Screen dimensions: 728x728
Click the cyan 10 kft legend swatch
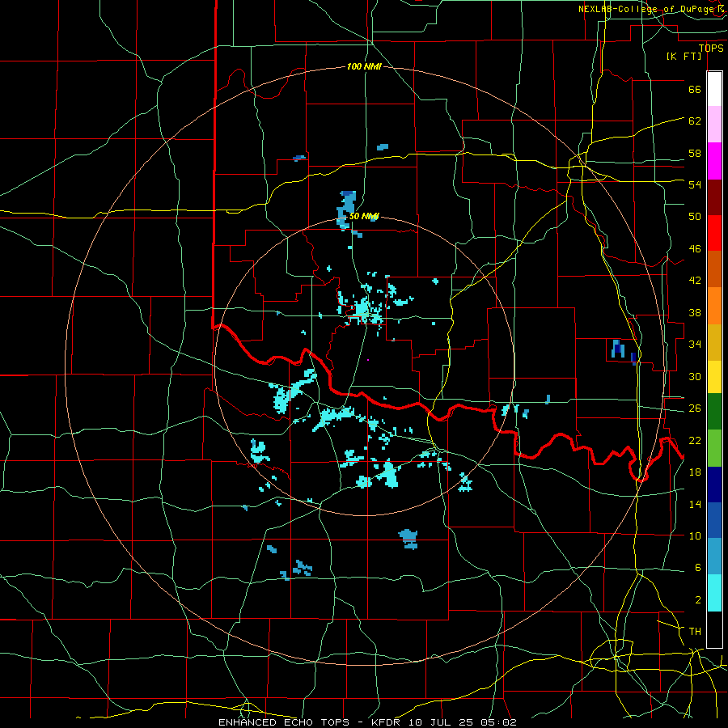coord(714,593)
